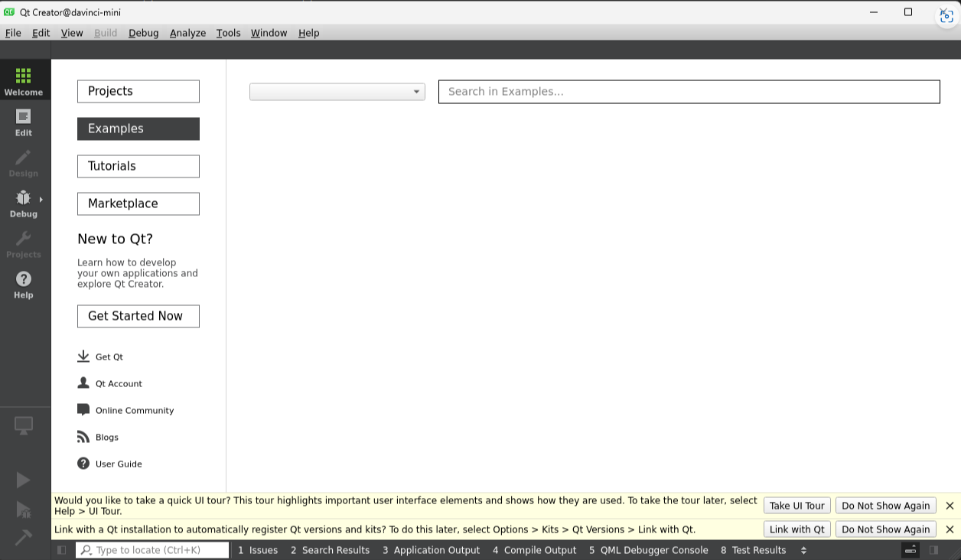Screen dimensions: 961x560
Task: Click Qt Creator logo in title bar
Action: 9,12
